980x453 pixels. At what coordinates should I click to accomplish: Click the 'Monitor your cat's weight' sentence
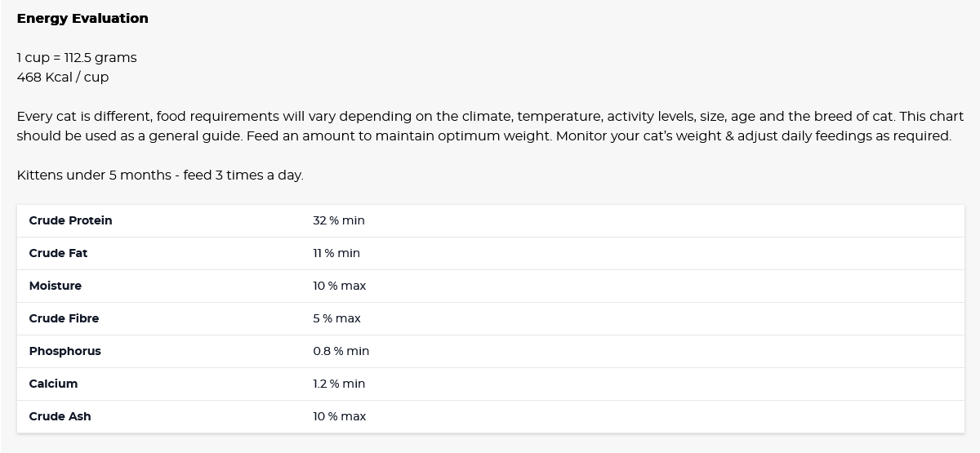point(753,135)
